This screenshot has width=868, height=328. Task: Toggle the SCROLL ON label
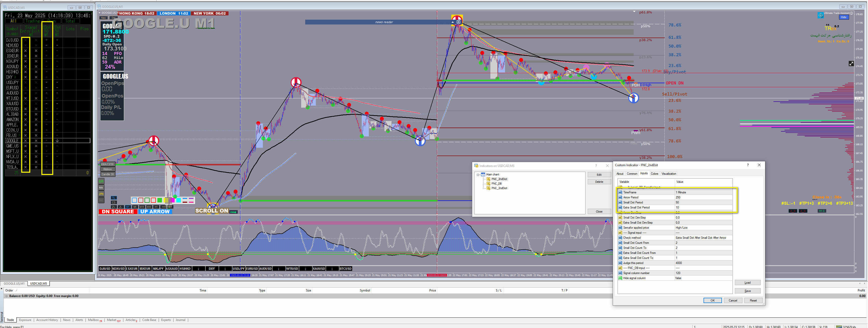pyautogui.click(x=212, y=211)
